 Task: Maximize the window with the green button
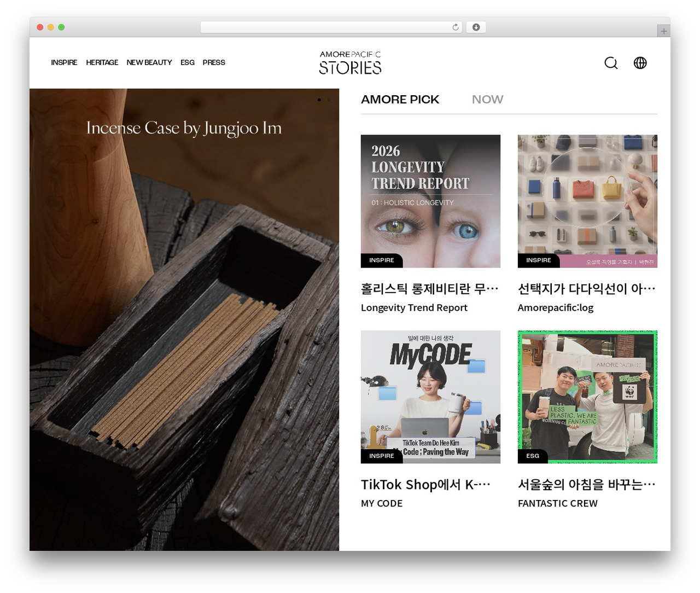[61, 27]
